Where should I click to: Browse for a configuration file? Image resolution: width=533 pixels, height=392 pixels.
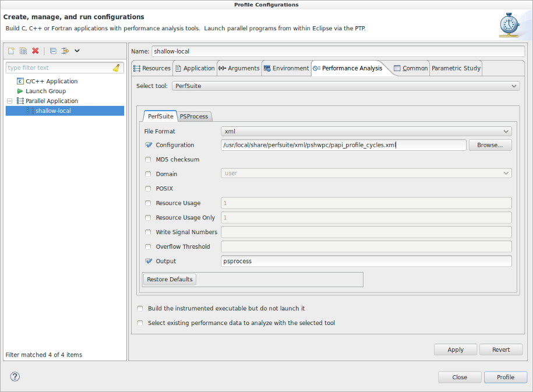pyautogui.click(x=490, y=145)
